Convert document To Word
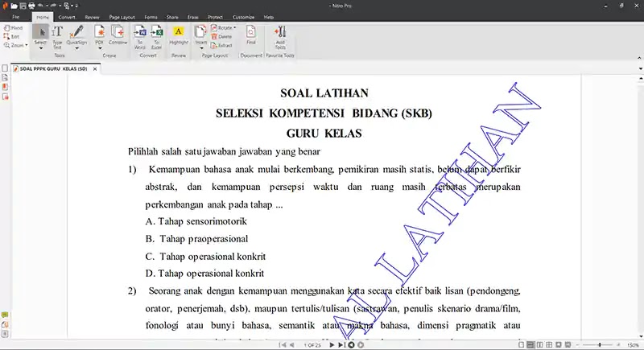 tap(140, 37)
